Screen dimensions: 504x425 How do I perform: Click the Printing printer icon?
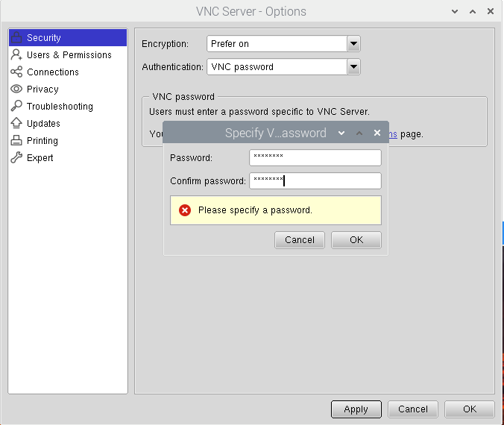click(16, 140)
